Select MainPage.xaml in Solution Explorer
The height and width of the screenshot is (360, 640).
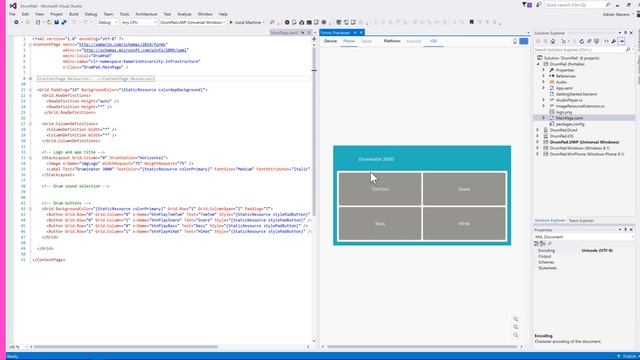[x=569, y=118]
